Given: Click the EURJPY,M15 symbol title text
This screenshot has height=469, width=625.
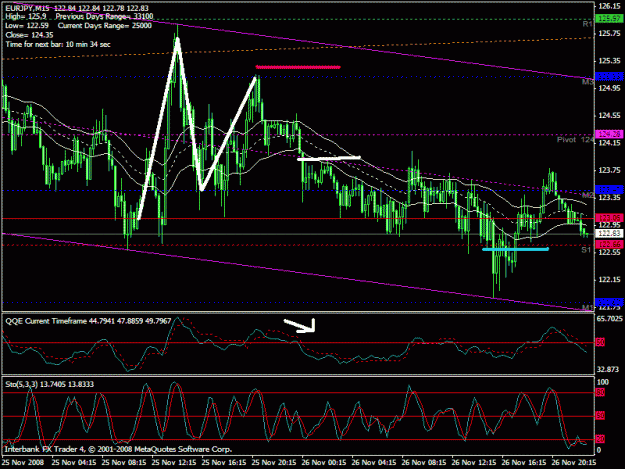Looking at the screenshot, I should coord(28,8).
